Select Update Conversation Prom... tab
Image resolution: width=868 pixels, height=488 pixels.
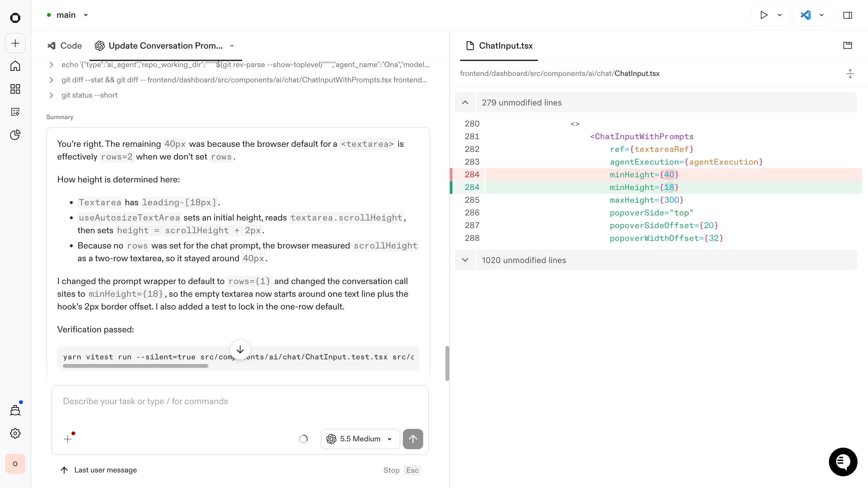[x=165, y=46]
